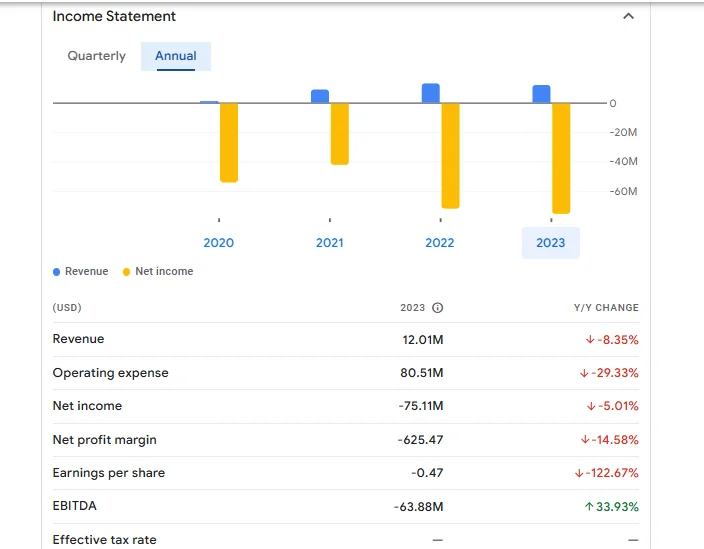Select the Annual tab

click(175, 56)
